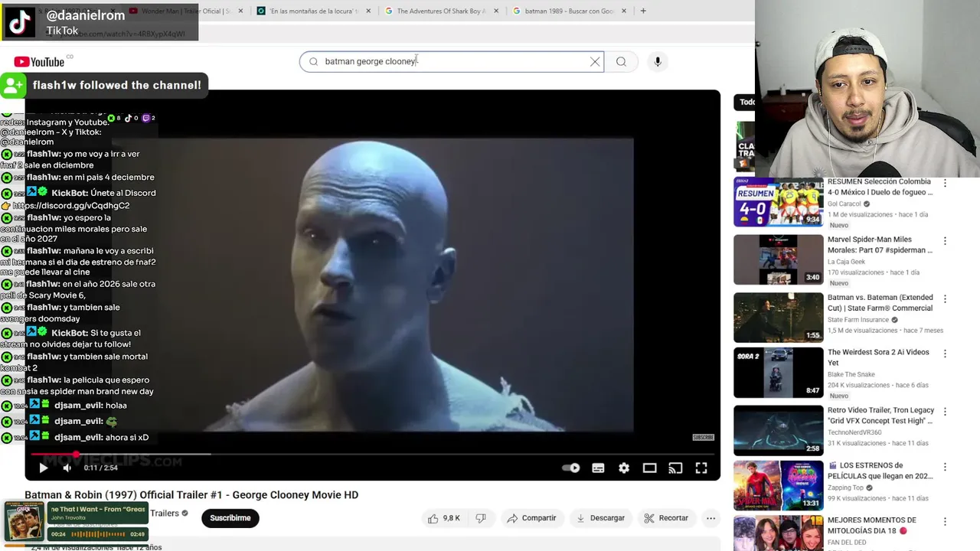Viewport: 980px width, 551px height.
Task: Switch to theater mode
Action: [x=649, y=468]
